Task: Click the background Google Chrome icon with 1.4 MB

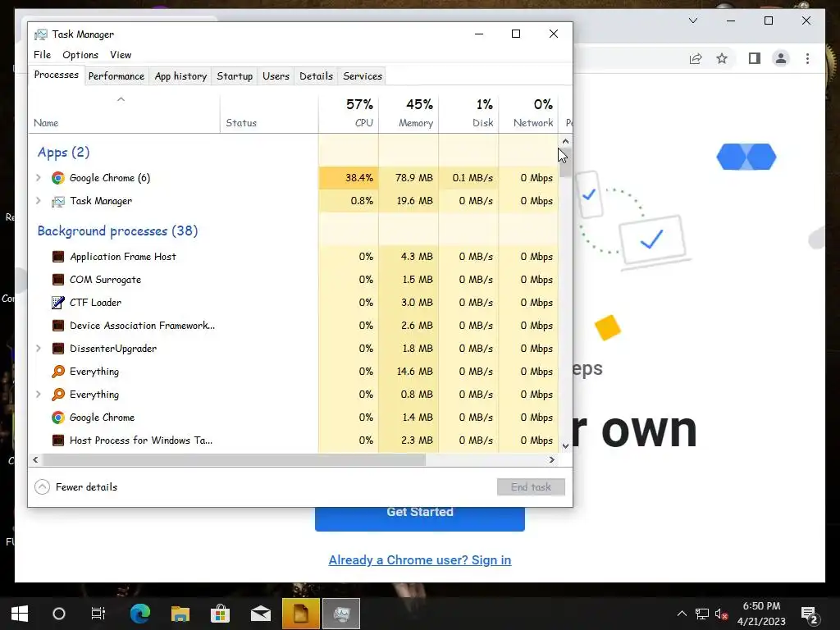Action: (x=58, y=418)
